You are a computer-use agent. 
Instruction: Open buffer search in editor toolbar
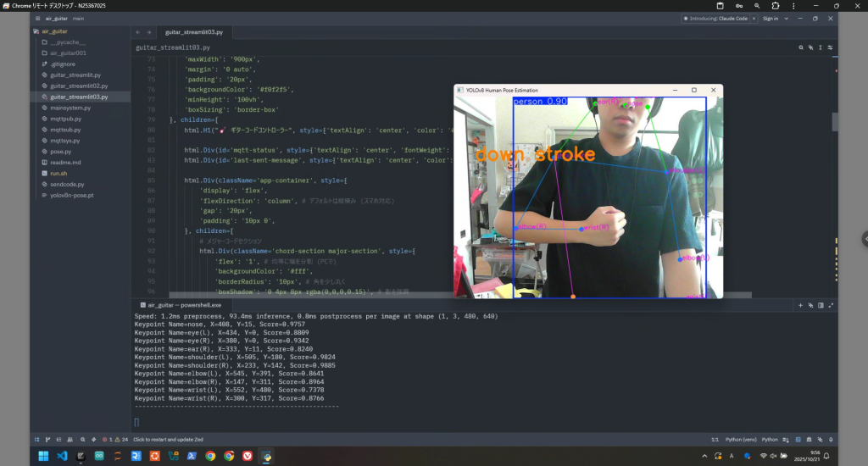tap(799, 47)
